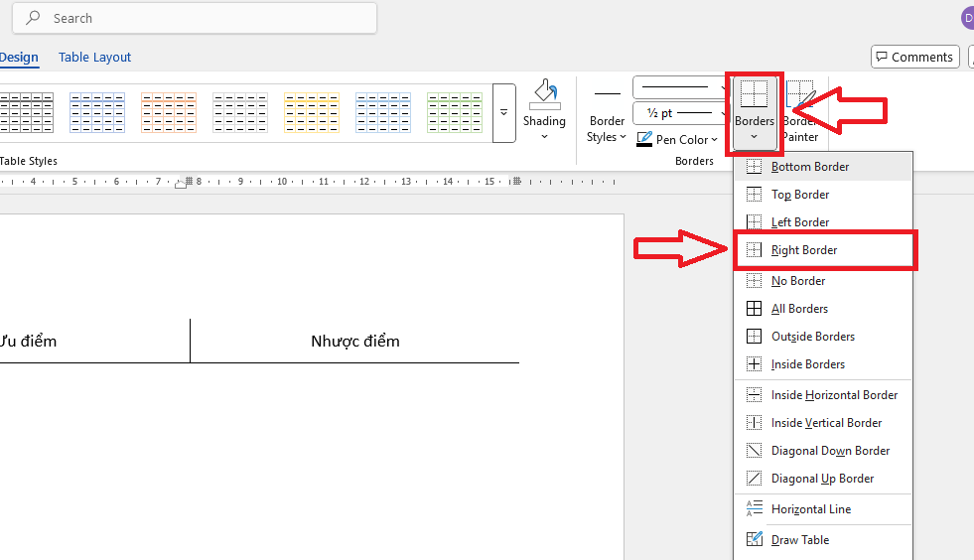Select the Outside Borders option
This screenshot has width=974, height=560.
pyautogui.click(x=812, y=337)
